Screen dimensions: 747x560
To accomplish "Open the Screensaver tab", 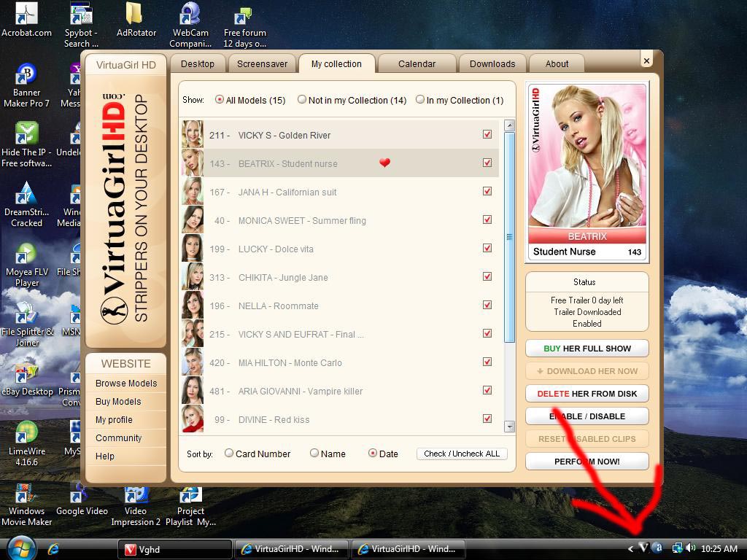I will tap(262, 64).
